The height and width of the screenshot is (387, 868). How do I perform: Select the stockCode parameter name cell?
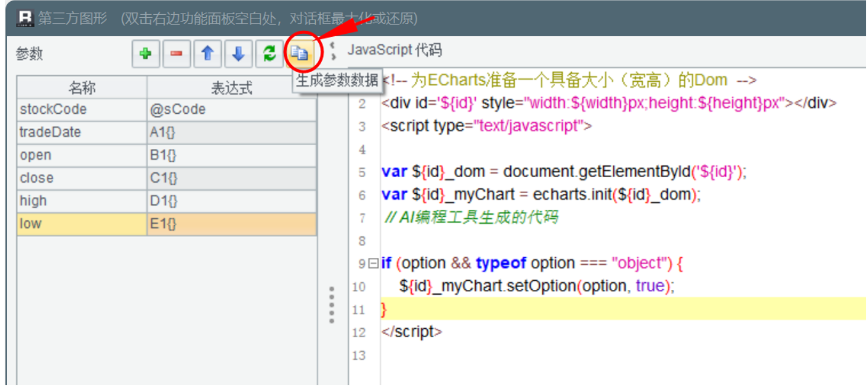point(82,110)
